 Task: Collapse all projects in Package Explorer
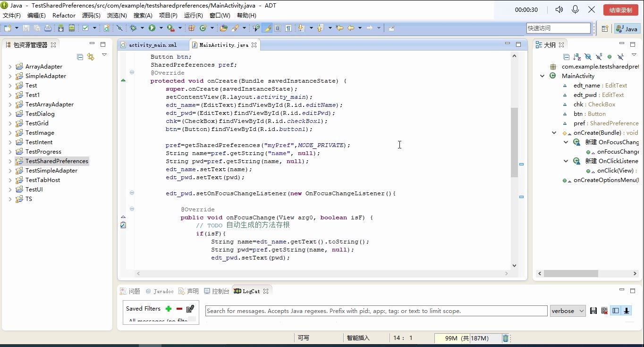80,57
